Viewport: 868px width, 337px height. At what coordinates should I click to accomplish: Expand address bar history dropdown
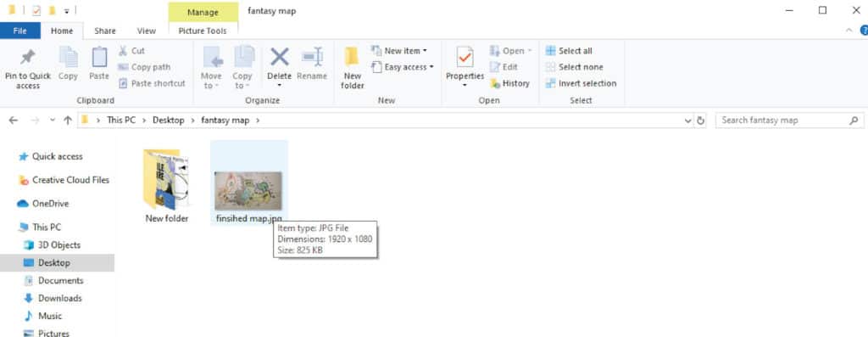coord(688,121)
